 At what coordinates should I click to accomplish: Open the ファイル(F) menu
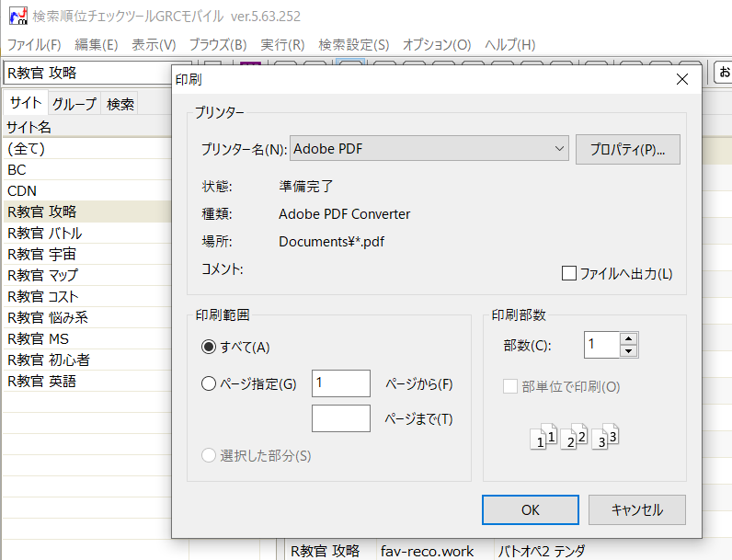click(x=34, y=44)
